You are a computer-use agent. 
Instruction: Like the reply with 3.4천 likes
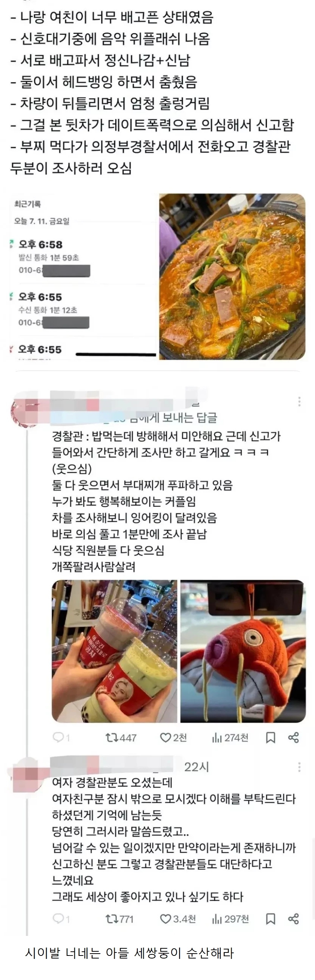(x=166, y=919)
